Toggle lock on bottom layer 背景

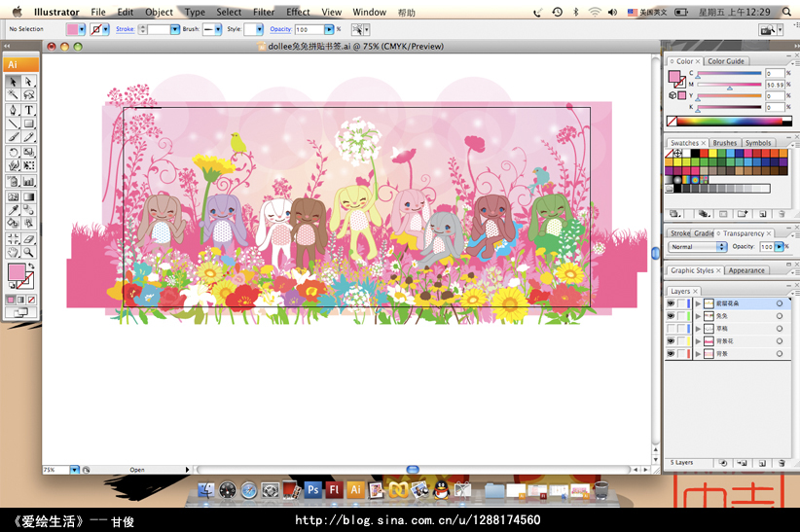681,353
